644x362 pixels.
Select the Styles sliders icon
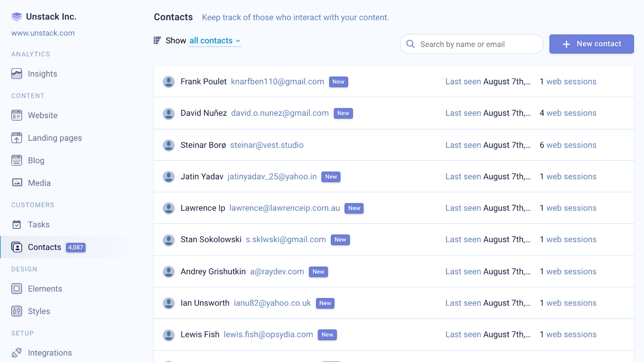16,311
